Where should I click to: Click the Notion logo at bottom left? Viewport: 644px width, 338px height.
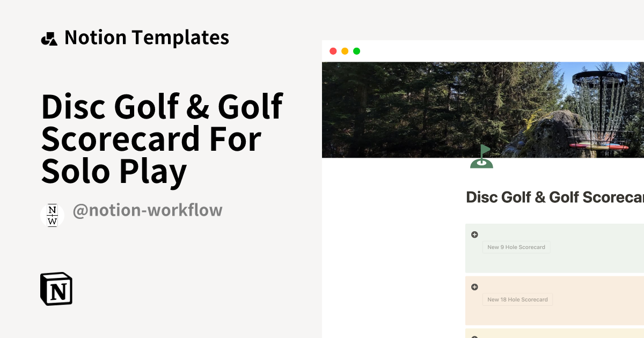[56, 289]
